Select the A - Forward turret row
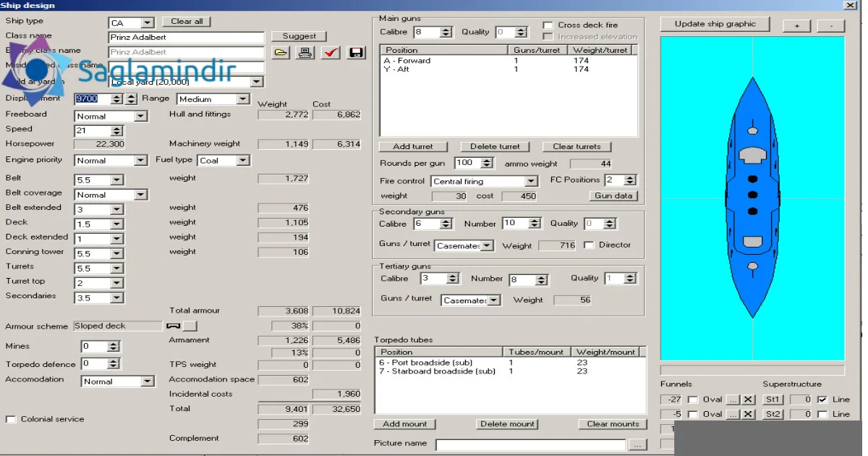868x456 pixels. click(509, 61)
